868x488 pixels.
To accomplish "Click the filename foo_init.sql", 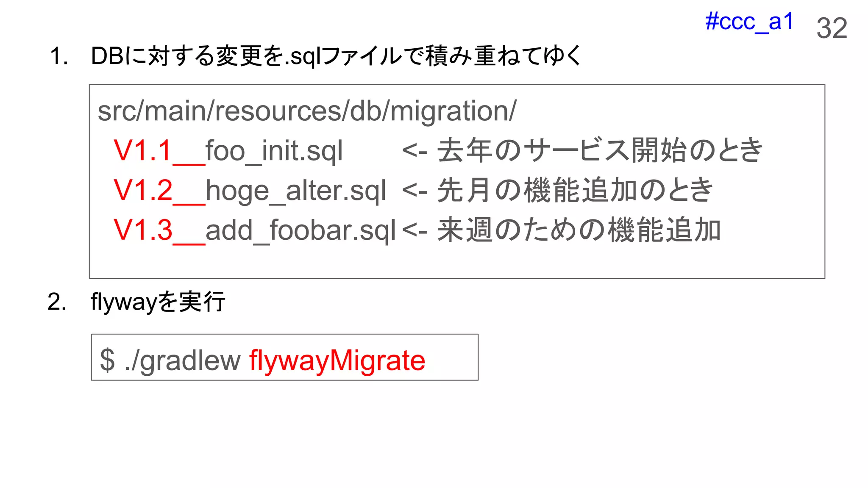I will pyautogui.click(x=274, y=152).
